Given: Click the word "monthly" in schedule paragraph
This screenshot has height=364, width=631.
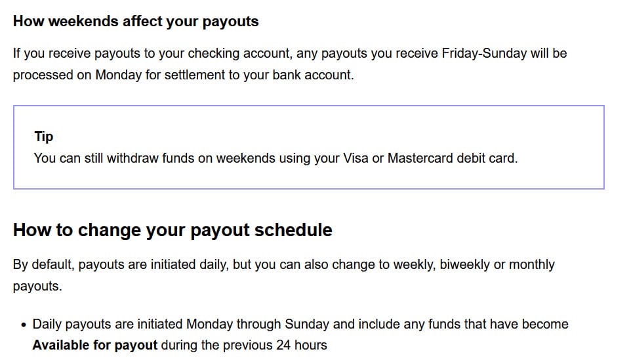Looking at the screenshot, I should click(531, 264).
